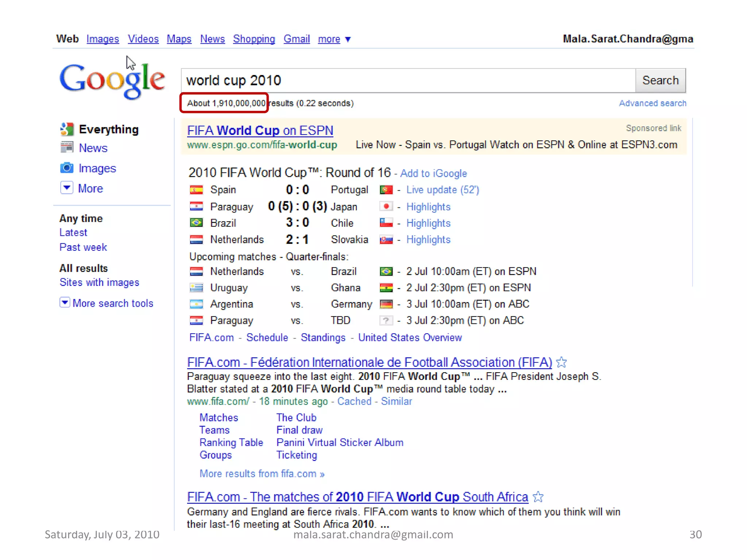Viewport: 747px width, 560px height.
Task: Open More results from fifa.com
Action: (x=262, y=474)
